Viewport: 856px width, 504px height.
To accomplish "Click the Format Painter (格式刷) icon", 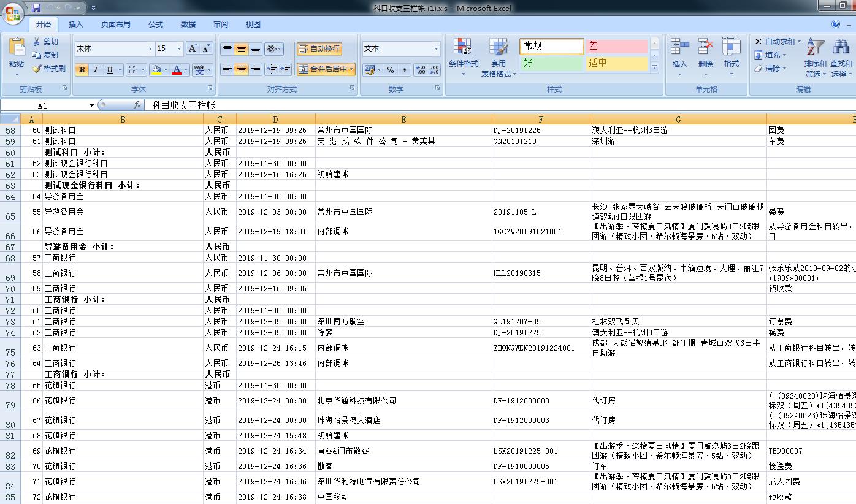I will click(x=37, y=69).
